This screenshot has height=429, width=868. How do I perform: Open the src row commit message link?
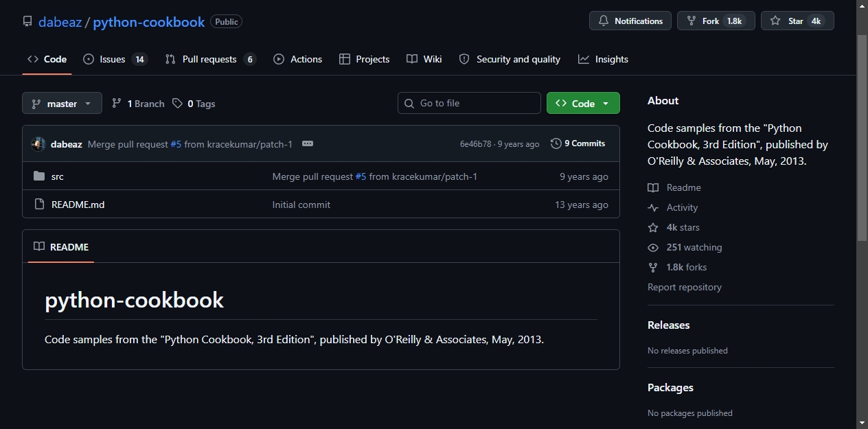pos(374,176)
